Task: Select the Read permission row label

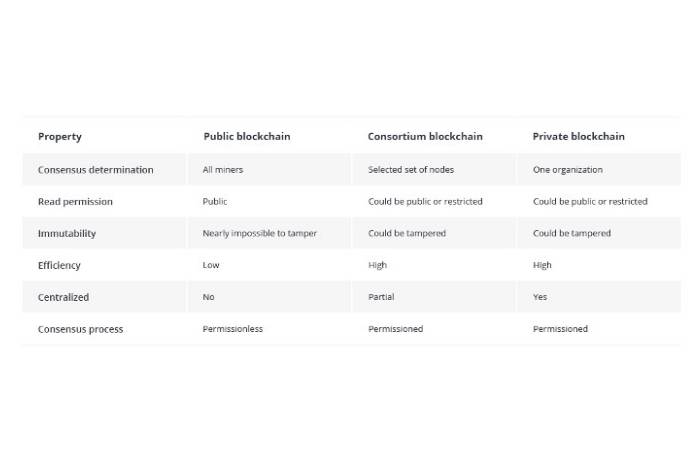Action: click(75, 202)
